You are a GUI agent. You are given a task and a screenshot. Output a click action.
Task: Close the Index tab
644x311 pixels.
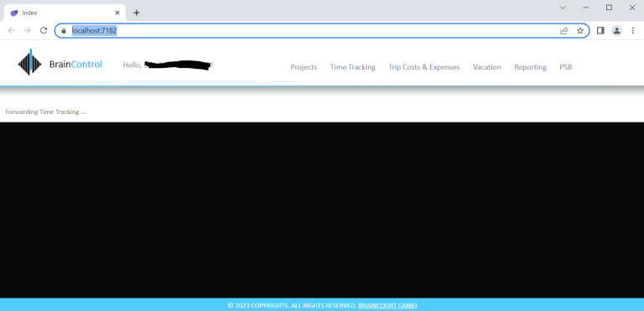coord(117,13)
